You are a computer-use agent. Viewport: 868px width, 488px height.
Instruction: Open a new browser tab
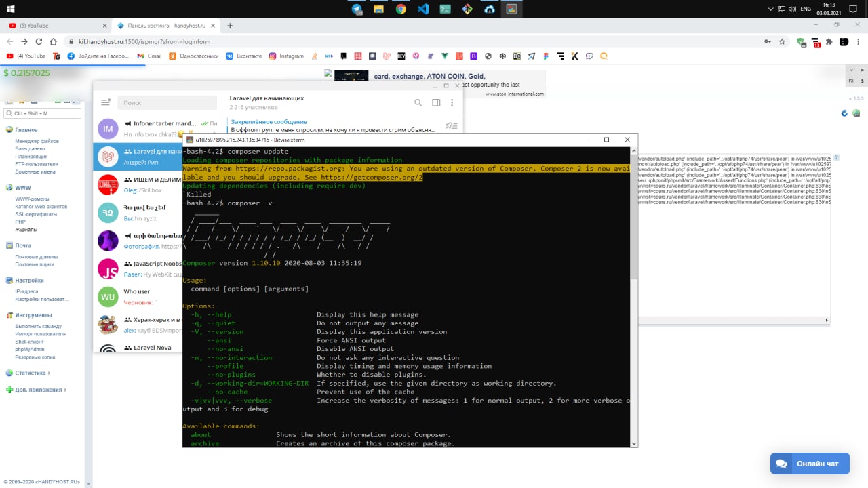pos(230,26)
